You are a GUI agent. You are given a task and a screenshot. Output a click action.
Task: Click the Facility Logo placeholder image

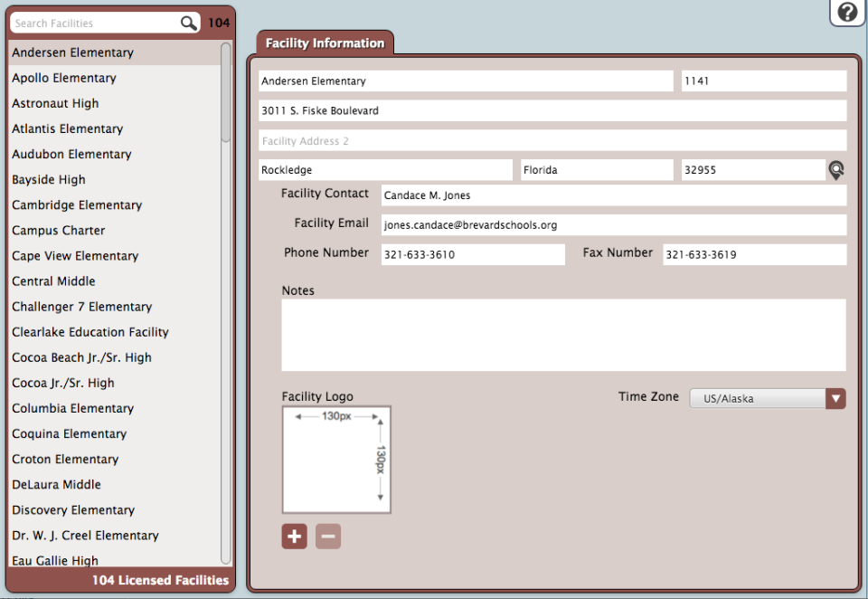336,460
